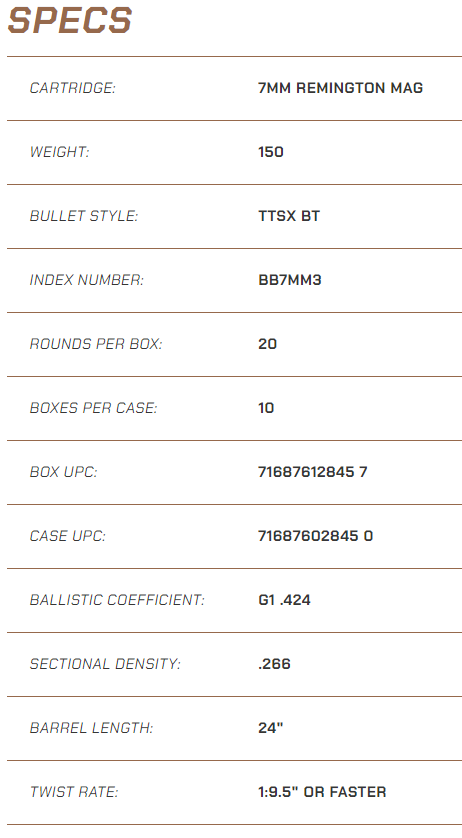Select the sectional density value .266

click(x=274, y=664)
